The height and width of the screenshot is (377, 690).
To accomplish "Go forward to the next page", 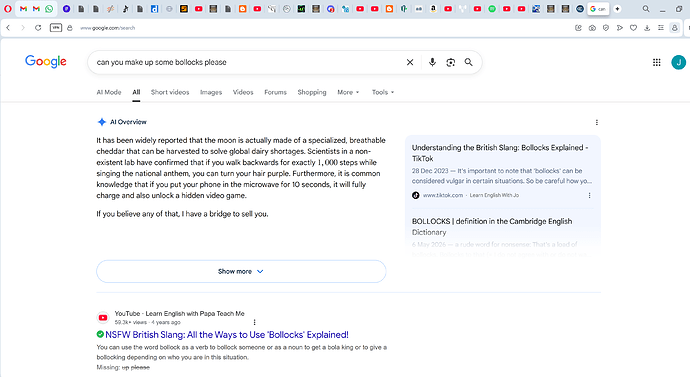I will click(x=23, y=28).
